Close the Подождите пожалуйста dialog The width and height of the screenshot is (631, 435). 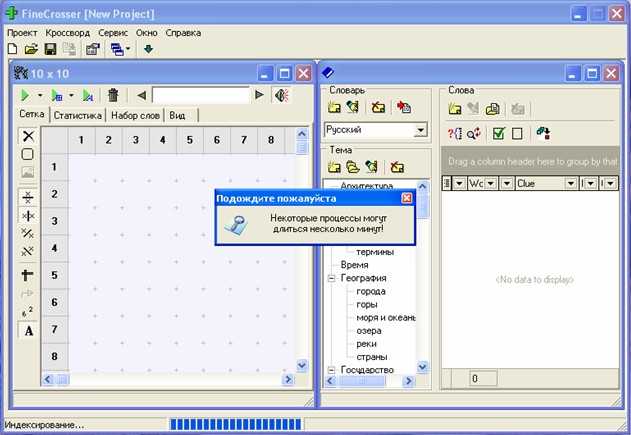tap(407, 198)
